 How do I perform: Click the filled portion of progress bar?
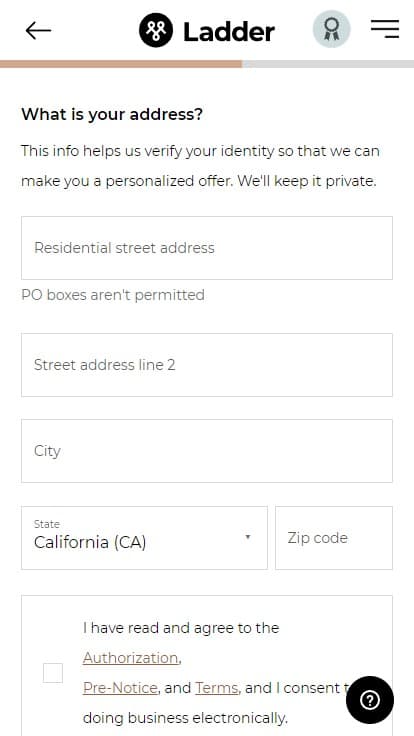point(121,64)
